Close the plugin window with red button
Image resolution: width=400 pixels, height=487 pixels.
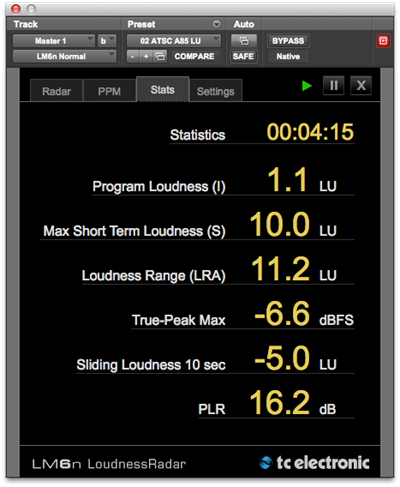[16, 9]
